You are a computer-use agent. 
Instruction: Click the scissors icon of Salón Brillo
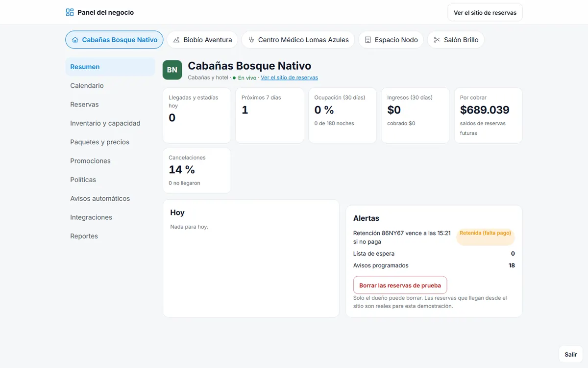437,40
